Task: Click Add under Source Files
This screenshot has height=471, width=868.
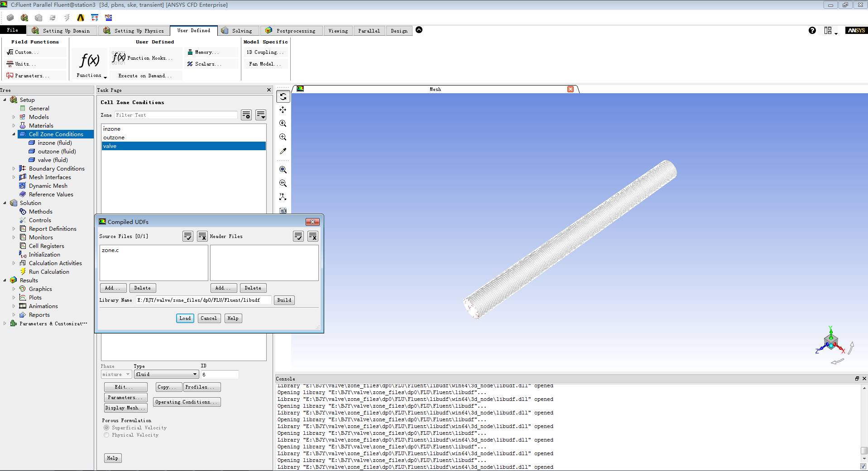Action: (x=113, y=288)
